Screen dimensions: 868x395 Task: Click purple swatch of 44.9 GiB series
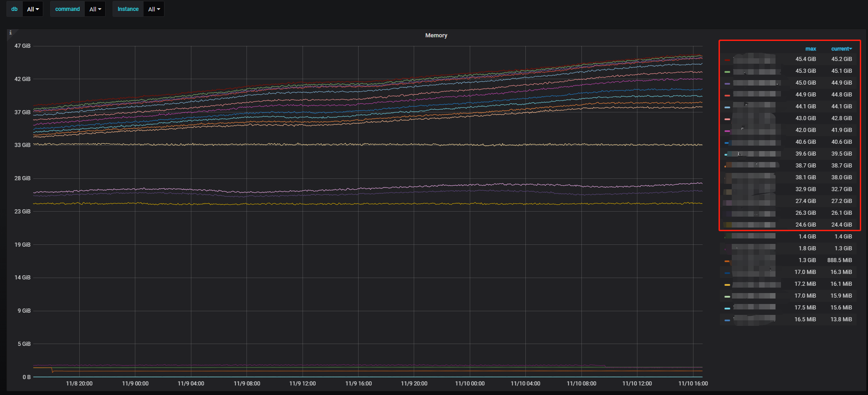(727, 83)
